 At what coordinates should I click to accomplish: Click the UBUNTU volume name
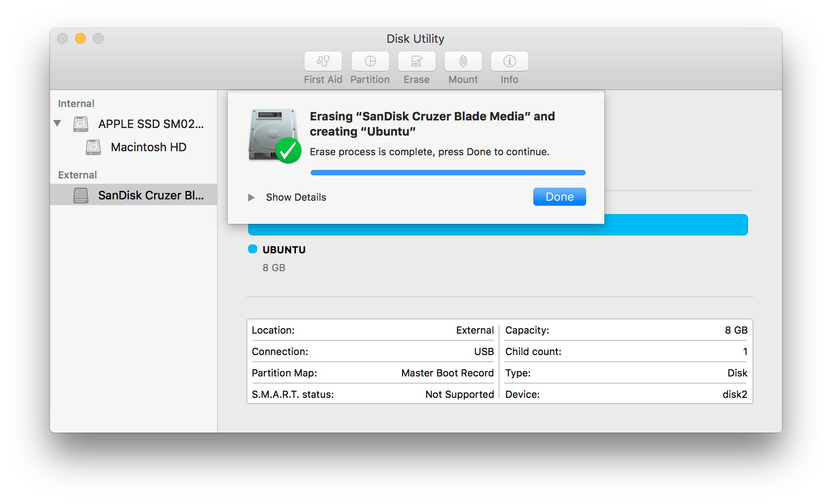(284, 250)
